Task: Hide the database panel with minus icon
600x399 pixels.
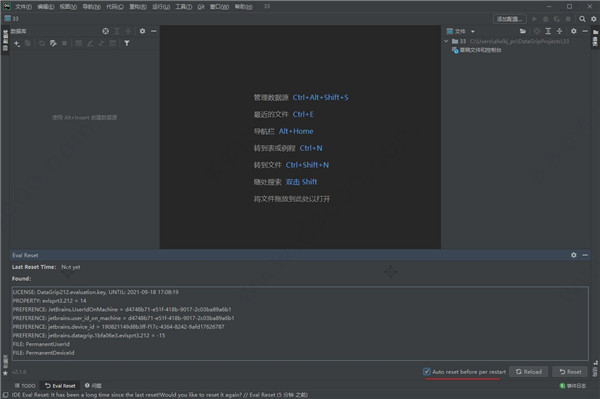Action: (x=153, y=31)
